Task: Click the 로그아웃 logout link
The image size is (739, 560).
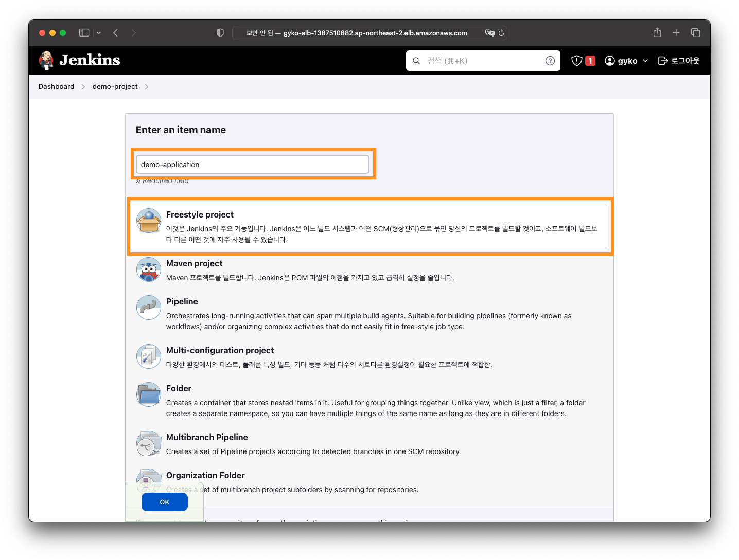Action: pyautogui.click(x=685, y=61)
